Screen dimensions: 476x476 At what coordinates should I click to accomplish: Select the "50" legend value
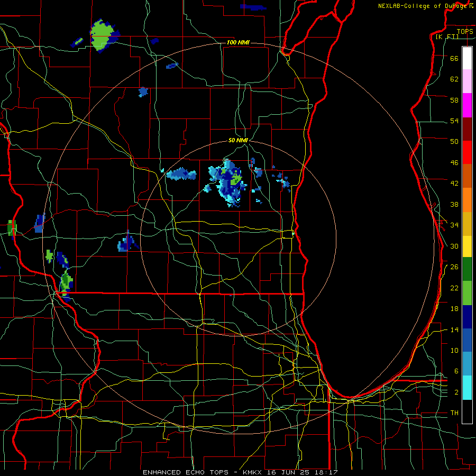pos(454,142)
